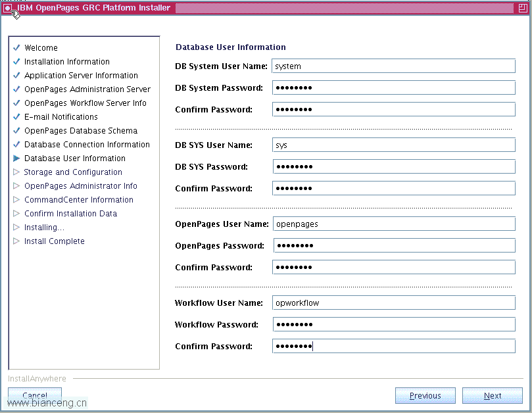Click the Previous button
The width and height of the screenshot is (532, 413).
pos(425,396)
